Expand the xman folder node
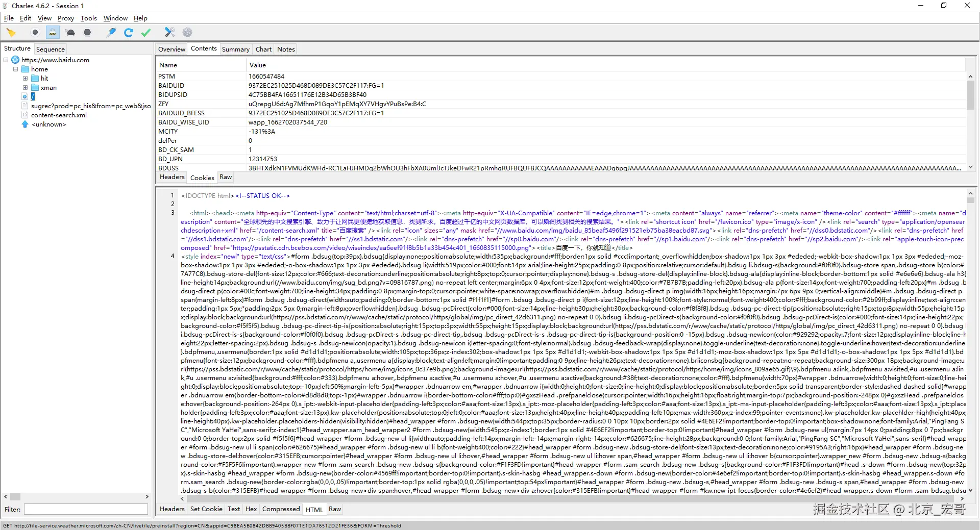This screenshot has height=530, width=980. [25, 88]
